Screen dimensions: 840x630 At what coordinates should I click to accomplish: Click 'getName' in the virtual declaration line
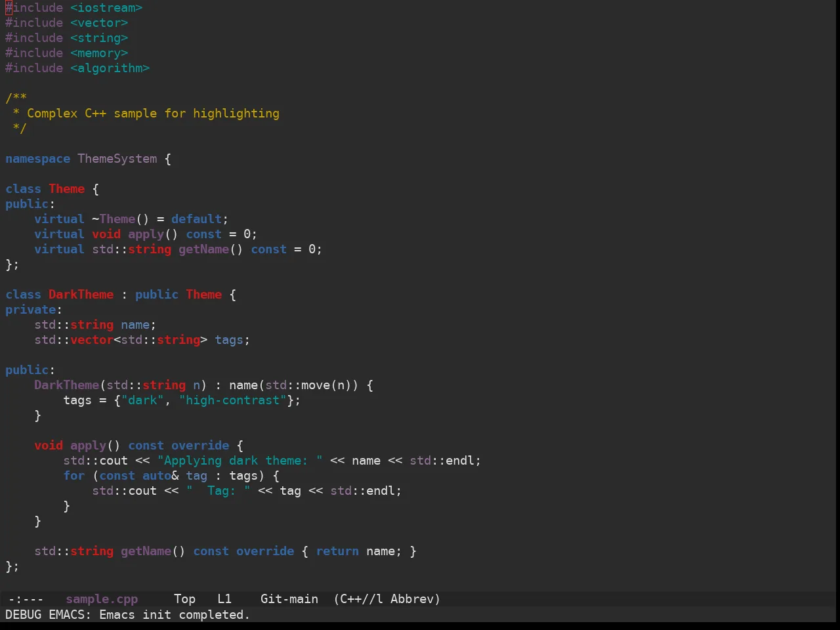tap(203, 249)
